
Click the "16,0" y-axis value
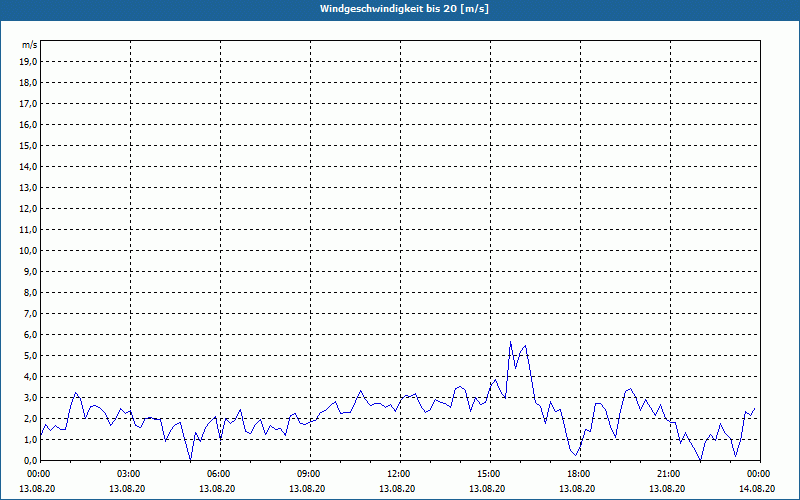click(28, 124)
